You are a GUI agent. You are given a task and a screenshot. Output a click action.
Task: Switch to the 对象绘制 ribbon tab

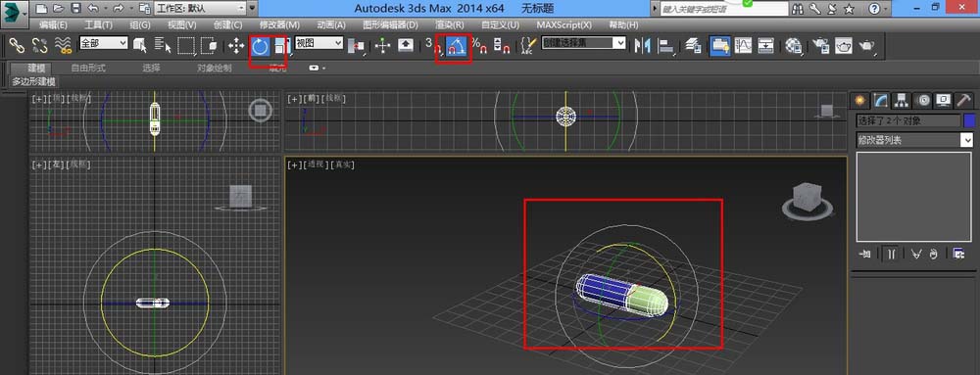215,68
